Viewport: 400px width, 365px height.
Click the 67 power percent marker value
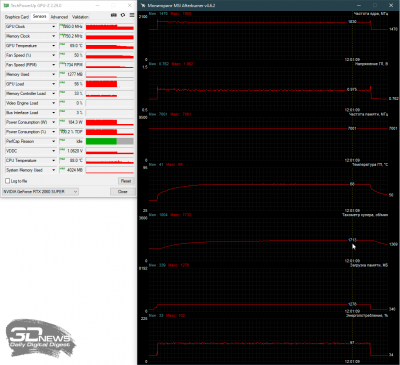[352, 343]
